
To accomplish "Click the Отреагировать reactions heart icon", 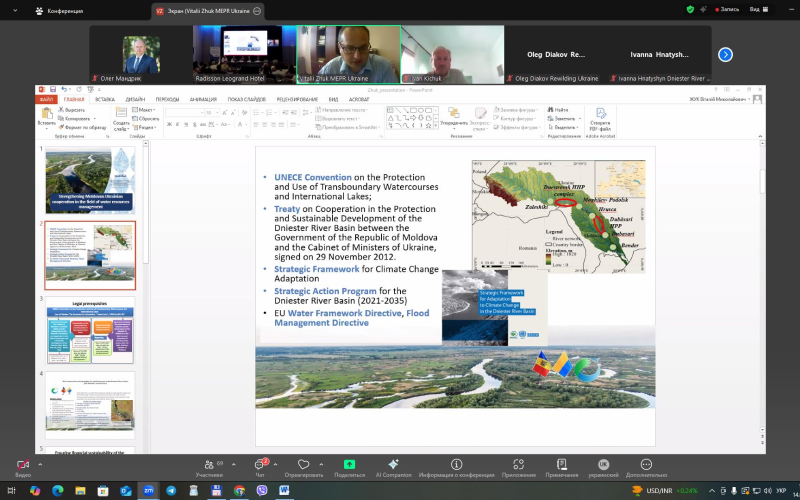I will (x=304, y=465).
